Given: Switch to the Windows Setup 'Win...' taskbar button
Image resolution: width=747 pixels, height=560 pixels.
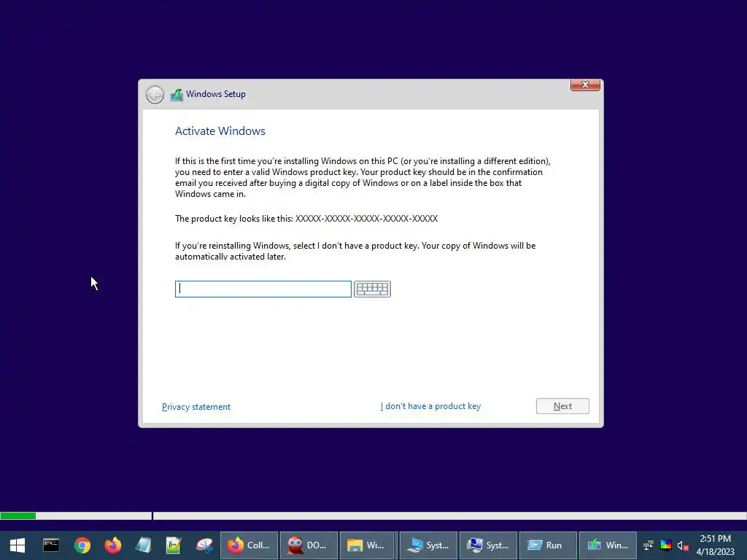Looking at the screenshot, I should pyautogui.click(x=608, y=545).
